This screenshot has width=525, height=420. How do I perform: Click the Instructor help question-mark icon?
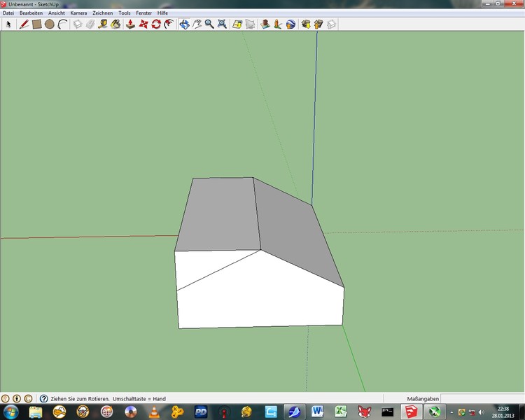[x=44, y=398]
